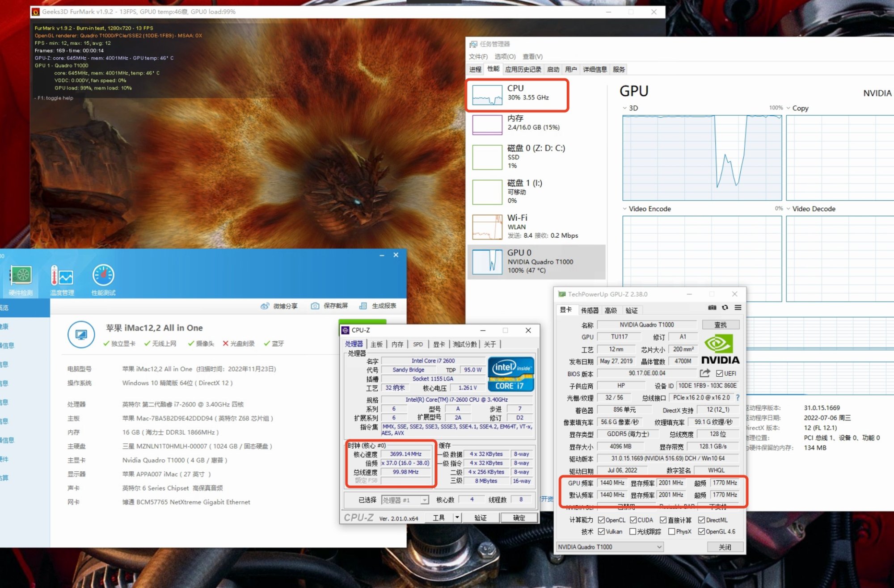Click the iMac computer icon in Ludashi overview
The height and width of the screenshot is (588, 894).
click(81, 335)
